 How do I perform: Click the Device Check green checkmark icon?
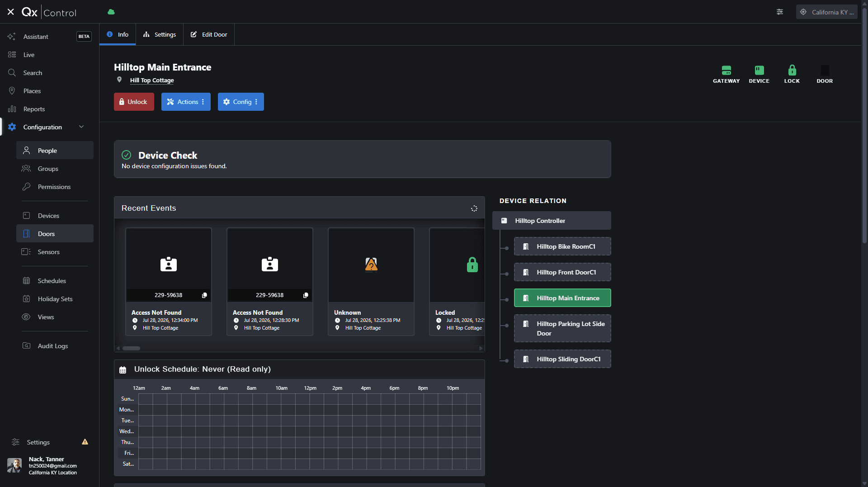click(127, 155)
